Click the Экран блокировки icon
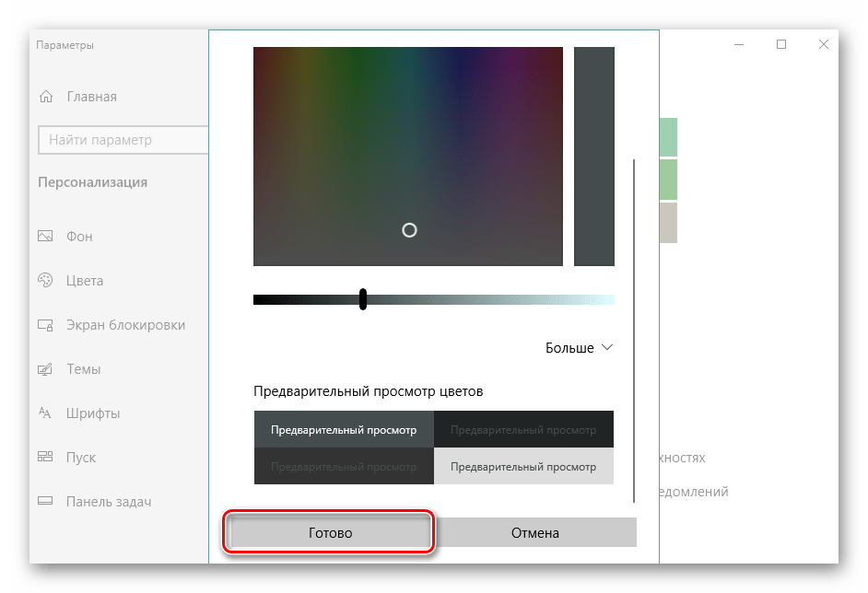The width and height of the screenshot is (868, 593). [x=45, y=325]
